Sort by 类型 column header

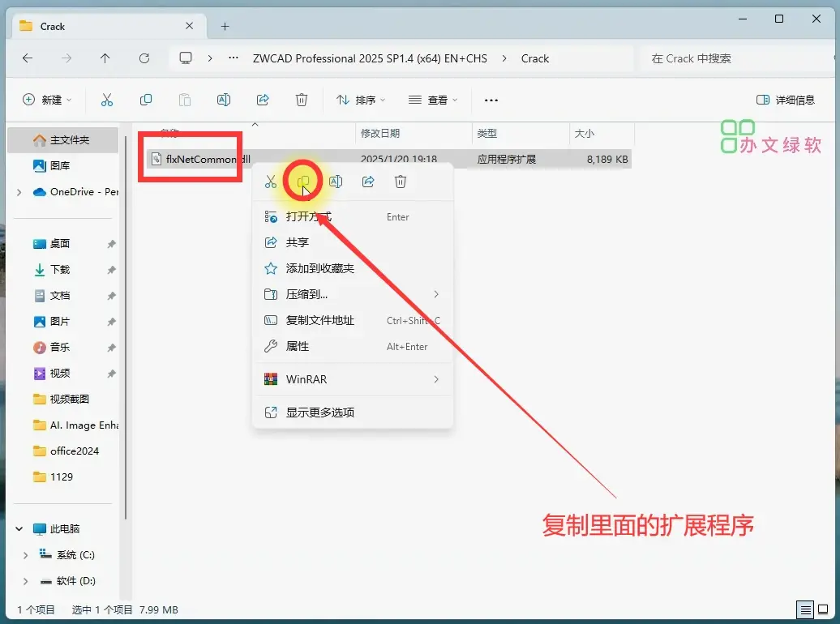tap(521, 133)
